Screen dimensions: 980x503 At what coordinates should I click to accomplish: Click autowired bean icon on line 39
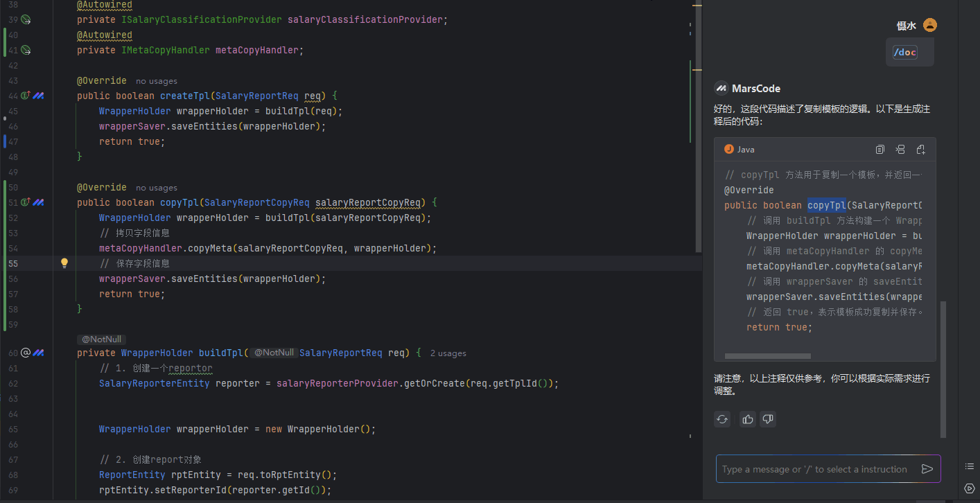(26, 19)
